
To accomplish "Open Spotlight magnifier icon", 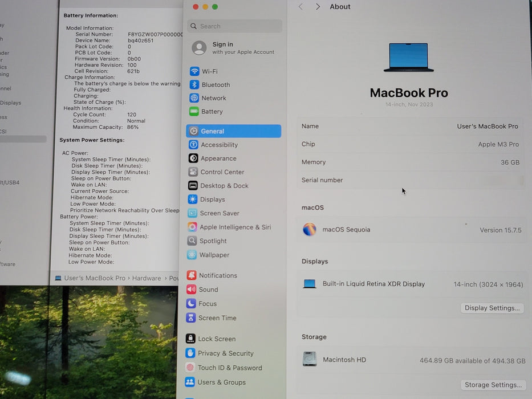I will click(192, 241).
